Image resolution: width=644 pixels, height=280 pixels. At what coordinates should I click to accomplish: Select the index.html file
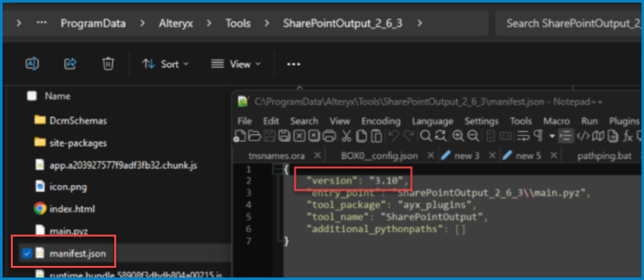[72, 209]
